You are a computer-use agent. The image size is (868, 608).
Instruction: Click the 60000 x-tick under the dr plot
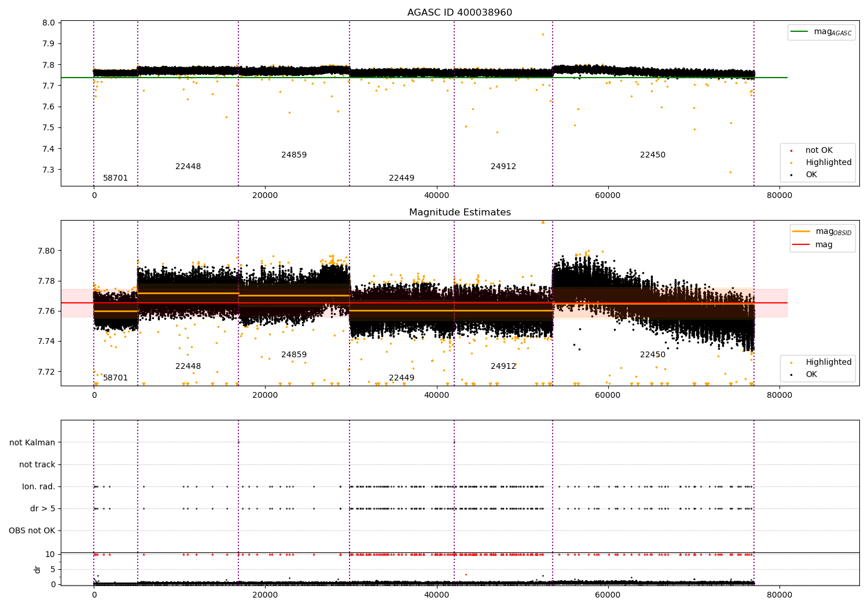pyautogui.click(x=608, y=594)
